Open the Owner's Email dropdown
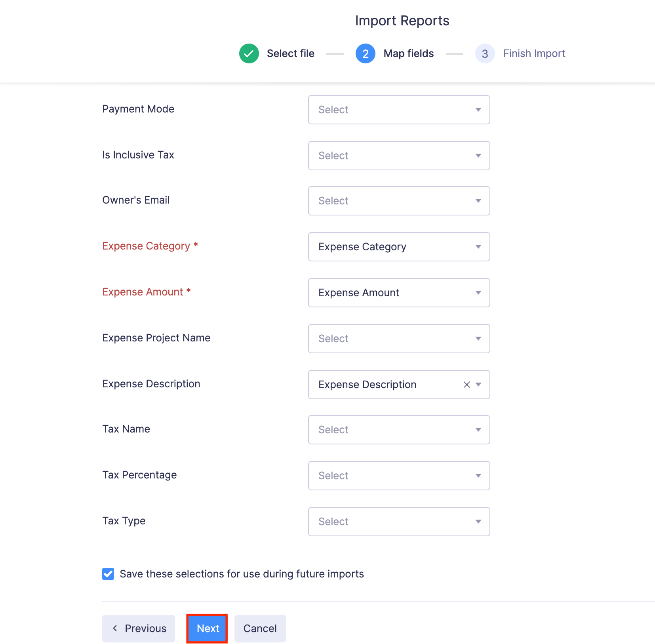Viewport: 655px width, 644px height. coord(399,201)
